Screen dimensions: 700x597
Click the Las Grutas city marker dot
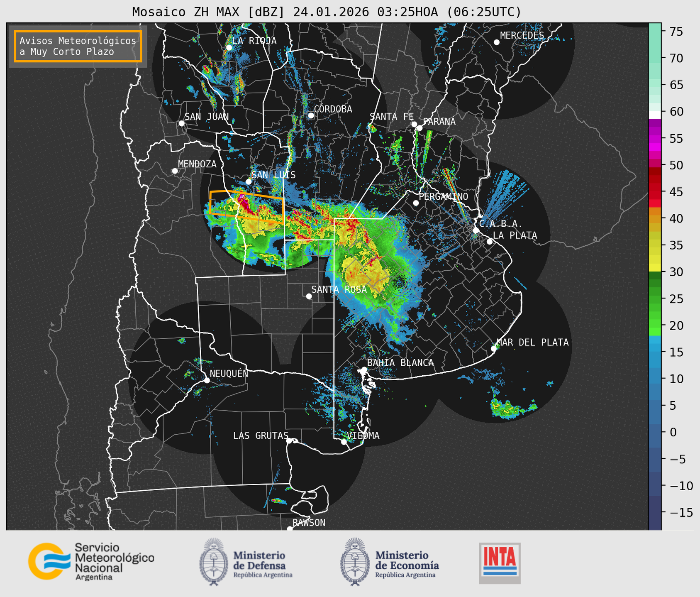pos(289,441)
